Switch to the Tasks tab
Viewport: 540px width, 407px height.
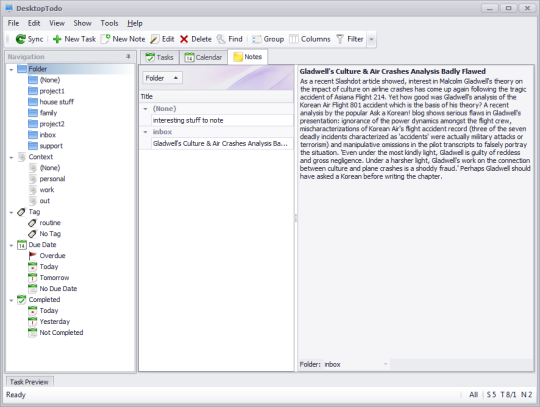[x=159, y=57]
